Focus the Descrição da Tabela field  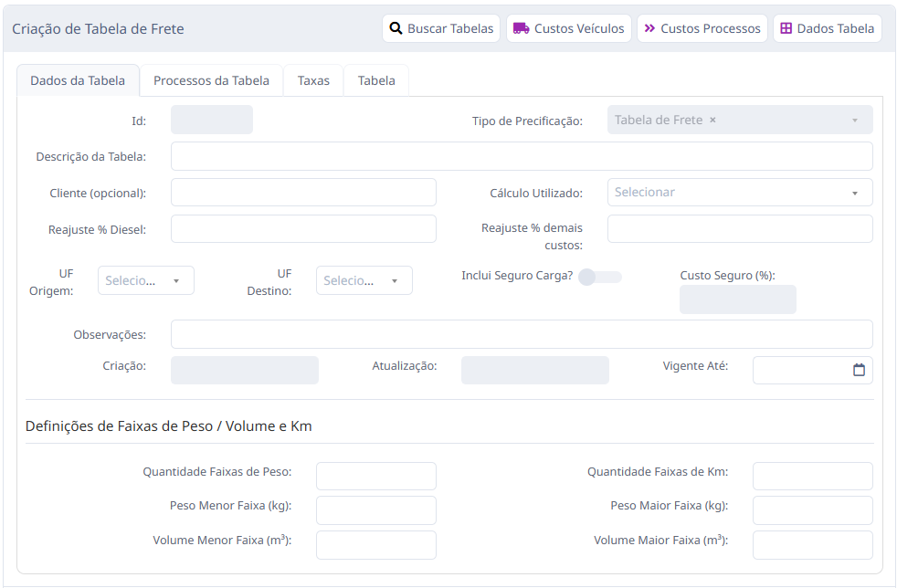(522, 156)
